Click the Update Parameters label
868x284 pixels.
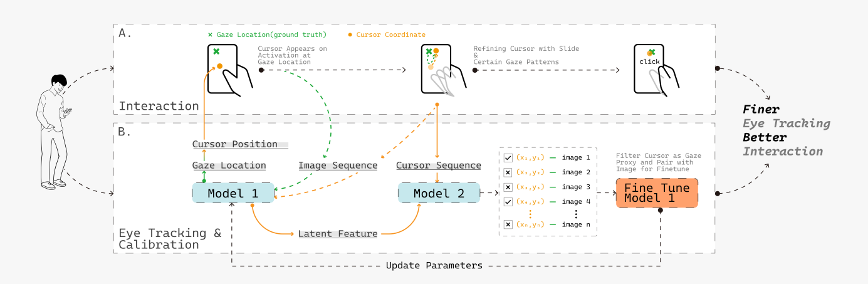point(434,266)
